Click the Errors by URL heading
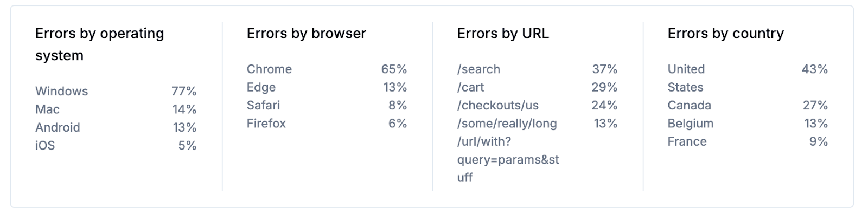Viewport: 868px width, 214px height. 503,34
